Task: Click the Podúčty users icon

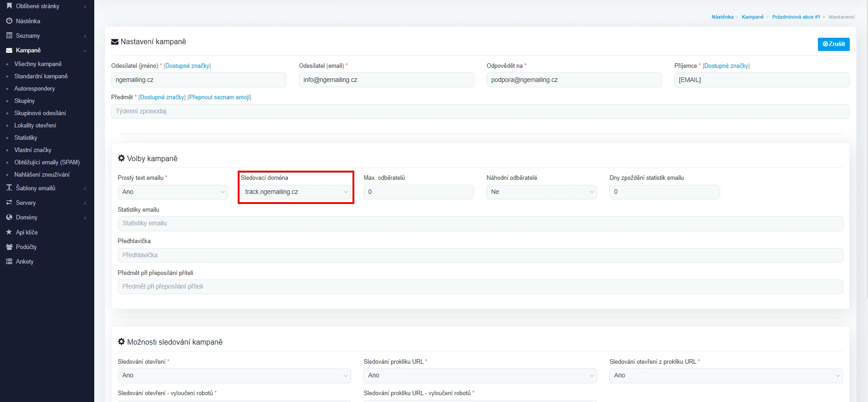Action: pyautogui.click(x=9, y=247)
